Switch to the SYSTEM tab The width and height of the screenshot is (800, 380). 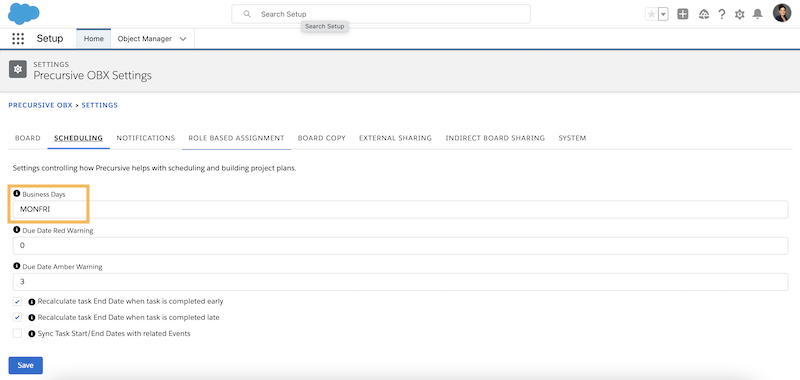[x=572, y=138]
